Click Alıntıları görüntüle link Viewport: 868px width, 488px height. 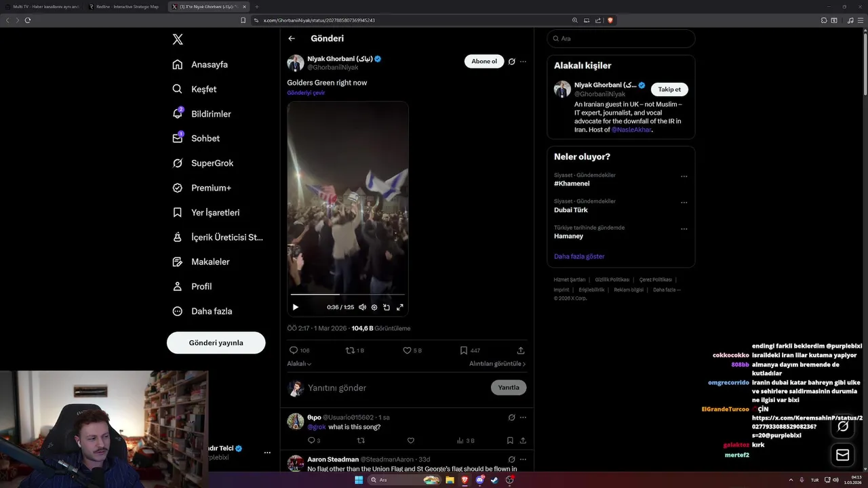pyautogui.click(x=497, y=364)
